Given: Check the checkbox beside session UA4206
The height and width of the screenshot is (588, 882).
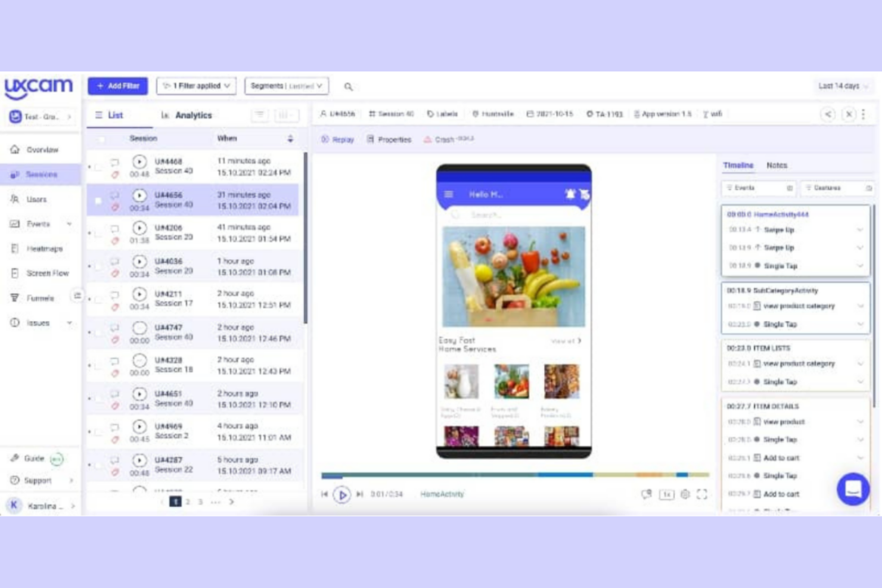Looking at the screenshot, I should pos(99,232).
